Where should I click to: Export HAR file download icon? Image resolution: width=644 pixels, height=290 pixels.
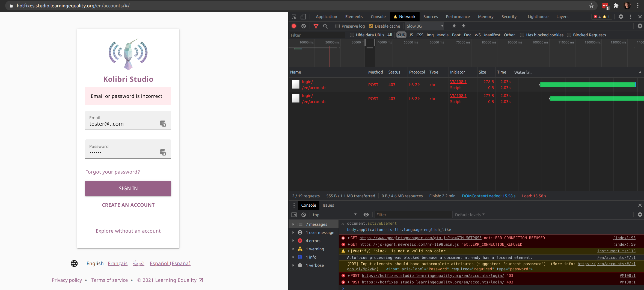coord(464,26)
